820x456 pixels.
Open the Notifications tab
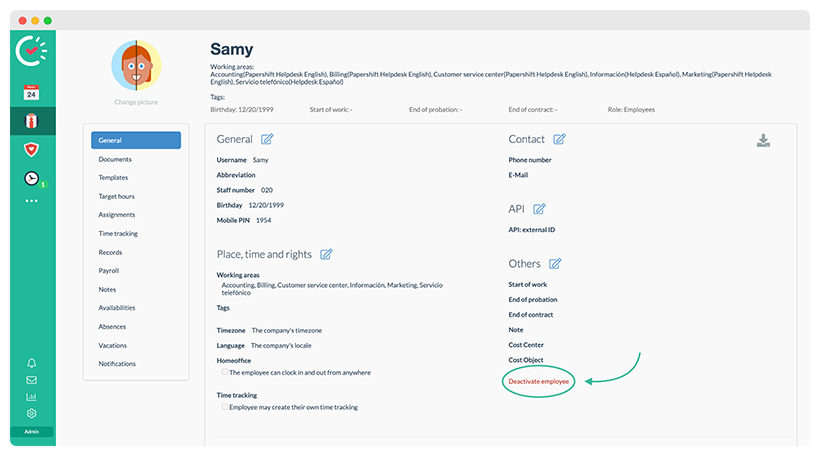117,363
